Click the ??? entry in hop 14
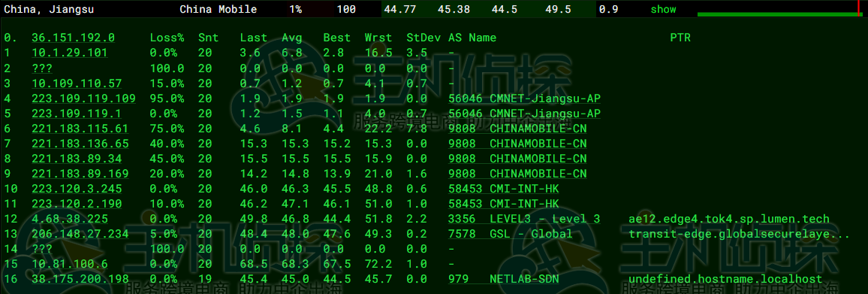Screen dimensions: 868x294 [42, 249]
